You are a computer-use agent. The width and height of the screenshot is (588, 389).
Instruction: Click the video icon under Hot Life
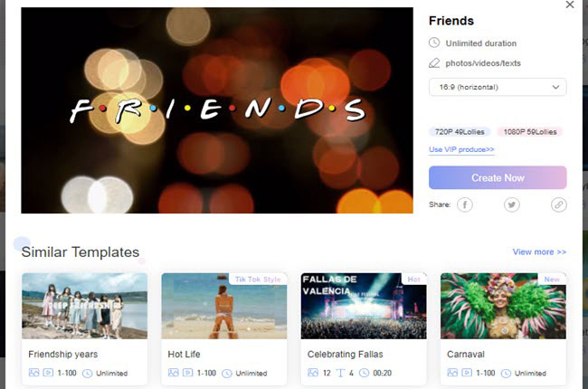[x=187, y=373]
